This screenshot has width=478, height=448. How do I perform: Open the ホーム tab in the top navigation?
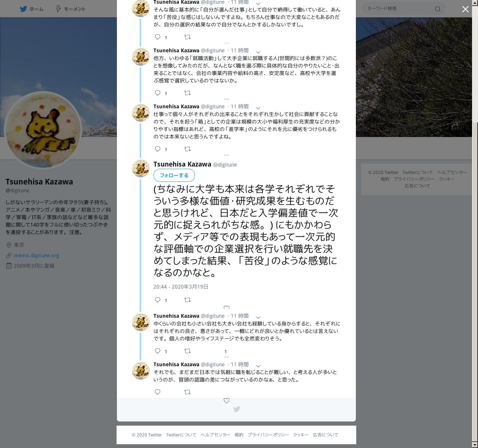[x=32, y=9]
